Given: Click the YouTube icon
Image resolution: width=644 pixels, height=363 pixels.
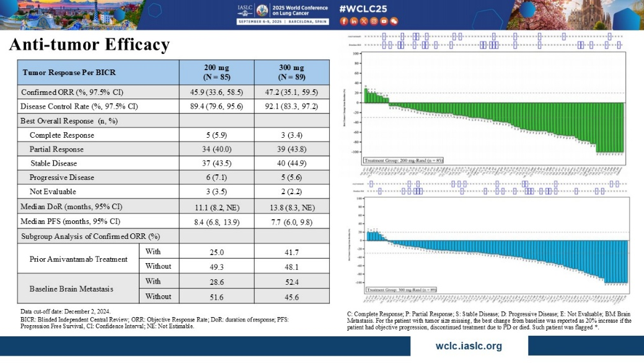Looking at the screenshot, I should click(384, 21).
